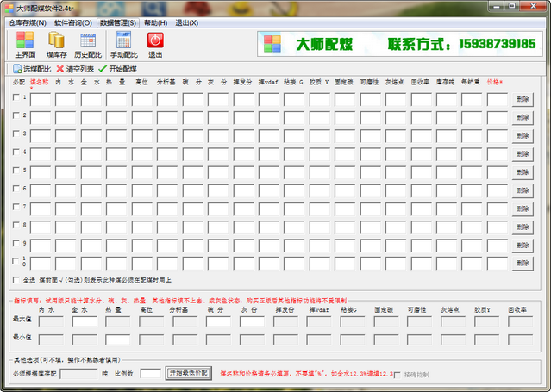The width and height of the screenshot is (551, 392).
Task: Open the 帮助(H) menu
Action: 156,23
